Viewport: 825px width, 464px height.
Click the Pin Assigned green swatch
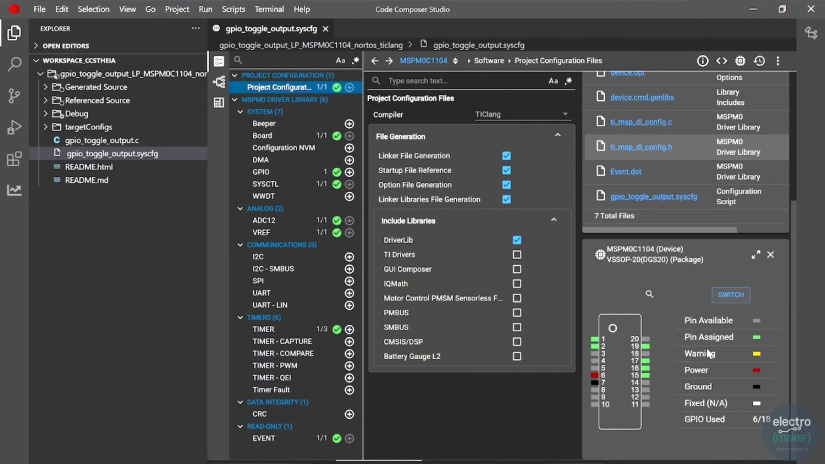point(757,337)
